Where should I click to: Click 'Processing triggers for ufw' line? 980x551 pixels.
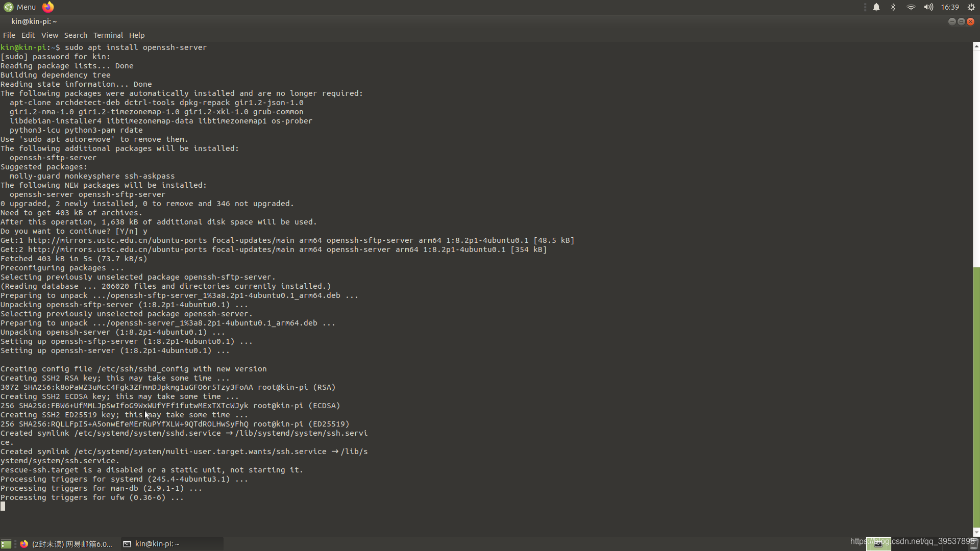tap(92, 497)
